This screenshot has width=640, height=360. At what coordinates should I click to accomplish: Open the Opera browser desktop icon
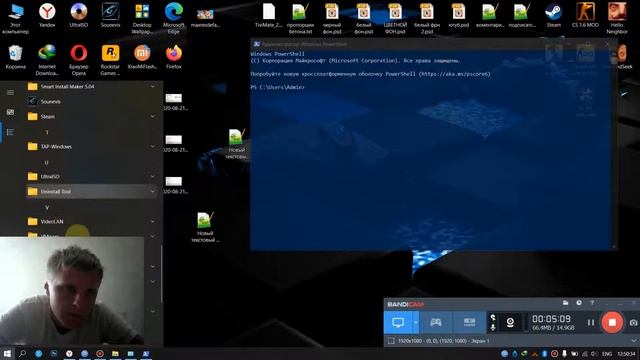pos(78,60)
